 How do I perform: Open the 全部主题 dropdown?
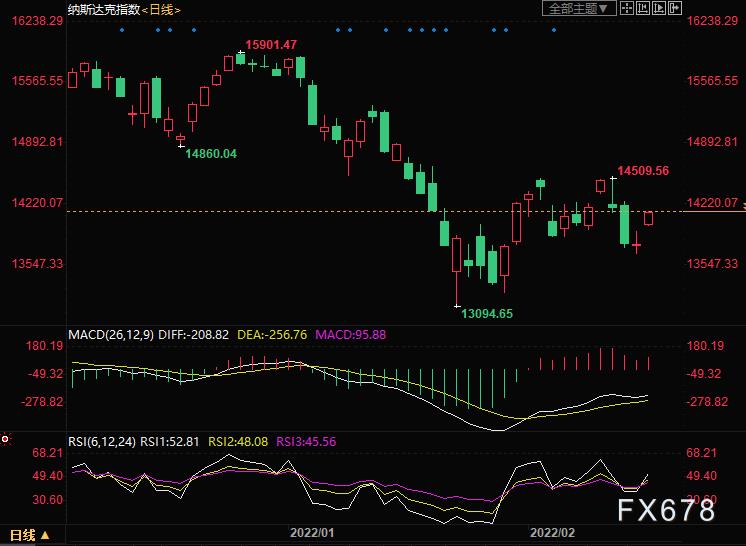[579, 9]
